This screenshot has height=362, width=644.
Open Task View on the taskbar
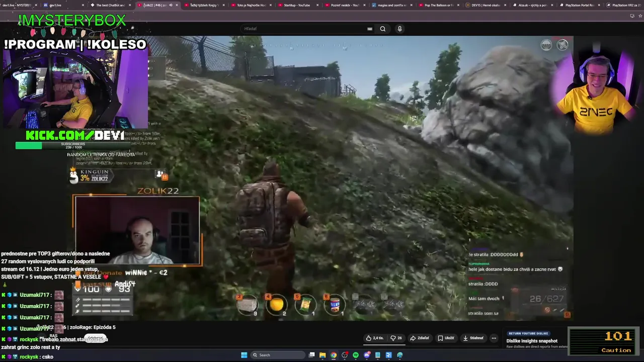point(312,355)
